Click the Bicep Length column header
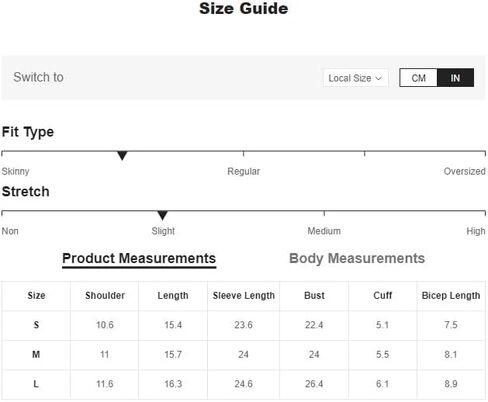 [x=451, y=296]
